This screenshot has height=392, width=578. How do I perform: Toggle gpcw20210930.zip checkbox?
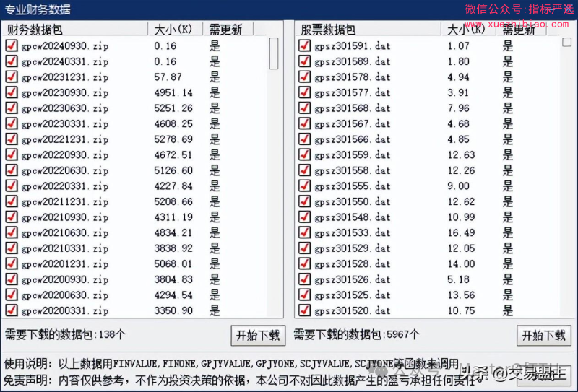(12, 217)
